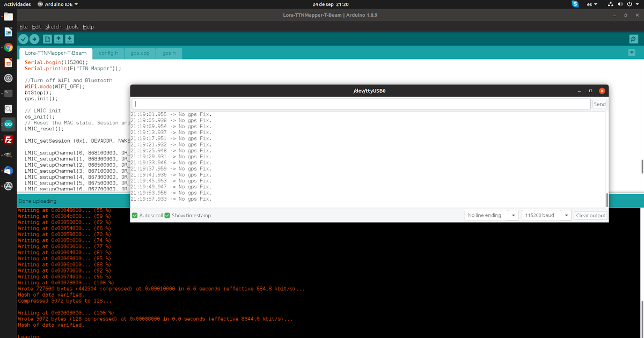Open the clock showing 24 de sep 21:20
Screen dimensions: 644x338
pos(331,4)
